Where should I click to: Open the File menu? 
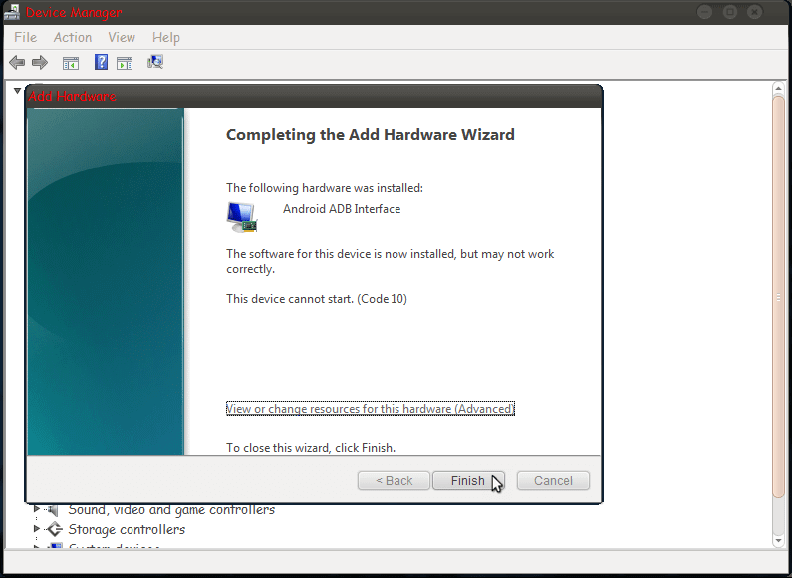click(25, 37)
